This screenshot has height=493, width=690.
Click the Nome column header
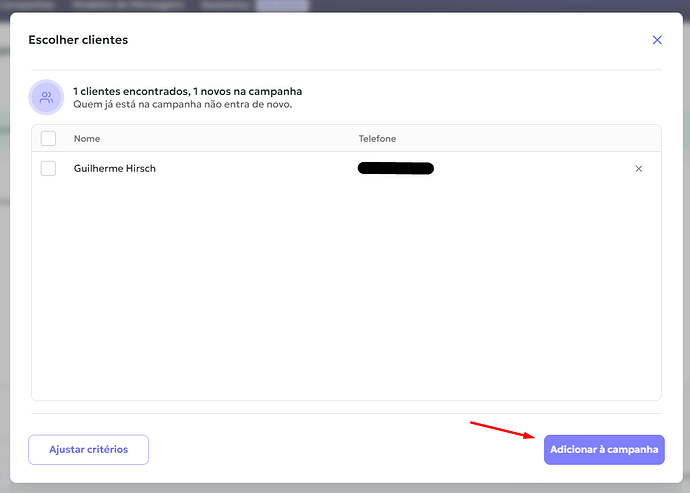[x=87, y=139]
